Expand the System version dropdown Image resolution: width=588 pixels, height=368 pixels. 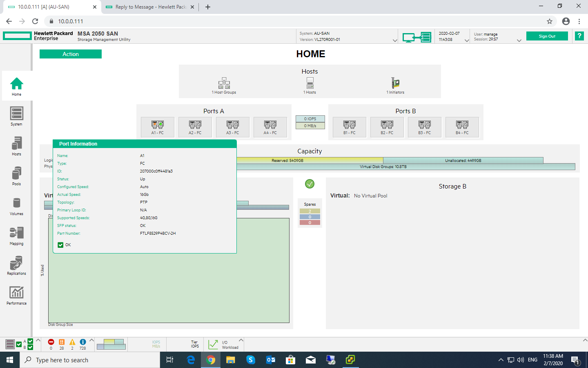tap(394, 40)
